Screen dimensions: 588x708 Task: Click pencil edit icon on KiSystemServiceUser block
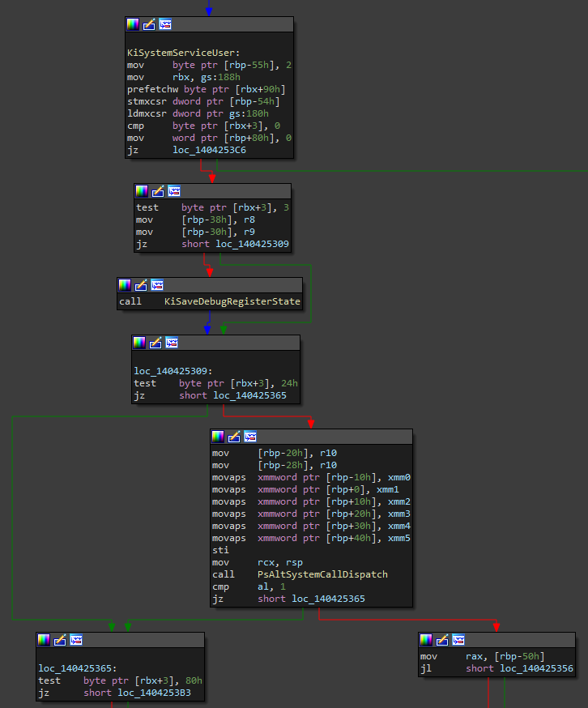149,24
